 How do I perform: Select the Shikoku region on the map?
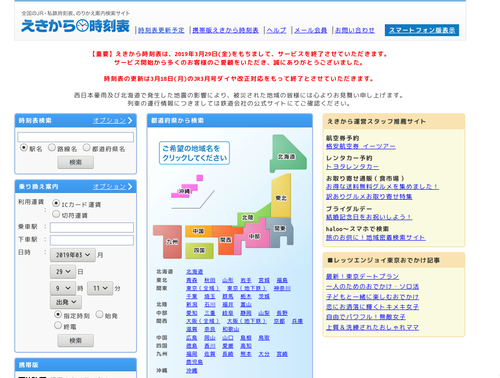point(199,250)
